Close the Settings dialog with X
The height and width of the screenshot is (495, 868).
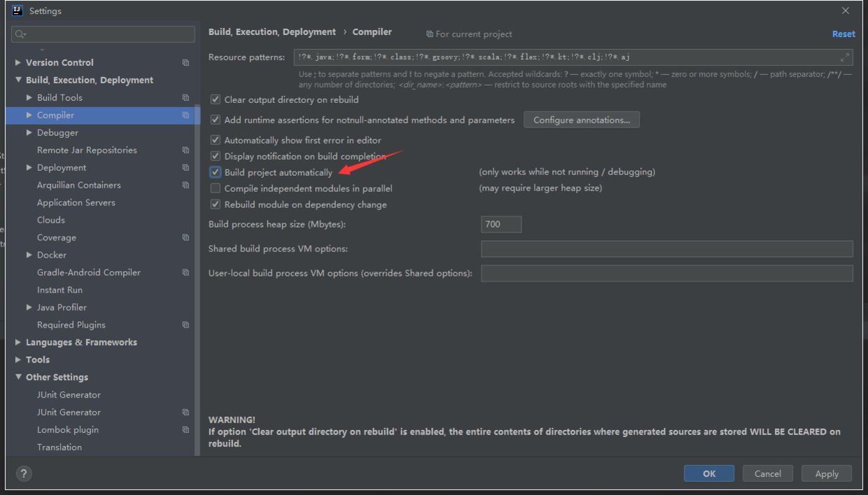846,11
